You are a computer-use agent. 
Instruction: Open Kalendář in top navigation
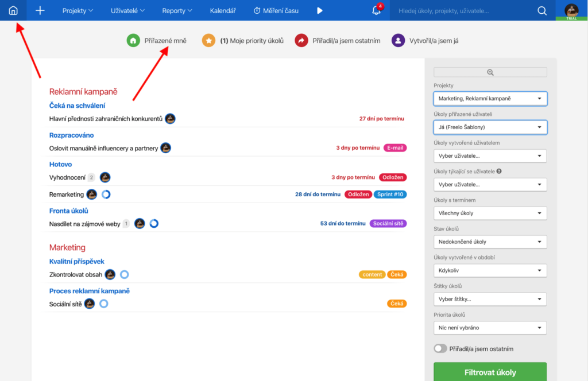point(223,10)
